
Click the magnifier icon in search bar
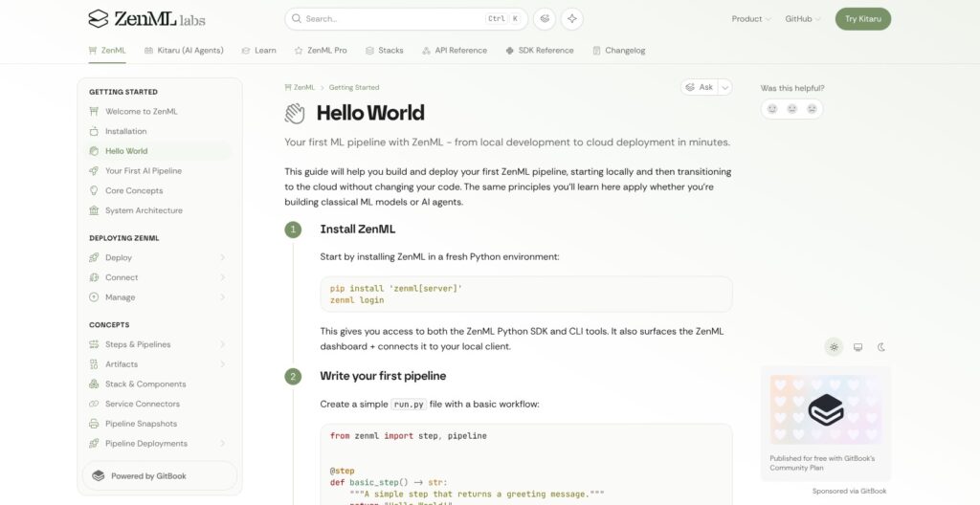(297, 19)
